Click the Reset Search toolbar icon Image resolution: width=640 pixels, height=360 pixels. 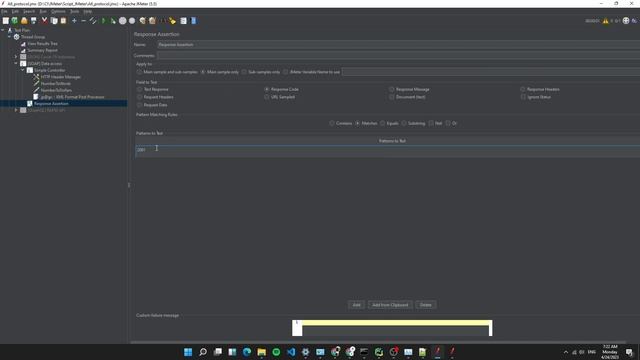tap(172, 20)
